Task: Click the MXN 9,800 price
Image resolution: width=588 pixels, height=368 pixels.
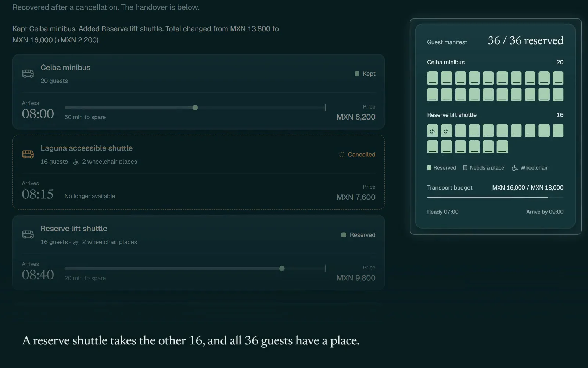Action: coord(356,278)
